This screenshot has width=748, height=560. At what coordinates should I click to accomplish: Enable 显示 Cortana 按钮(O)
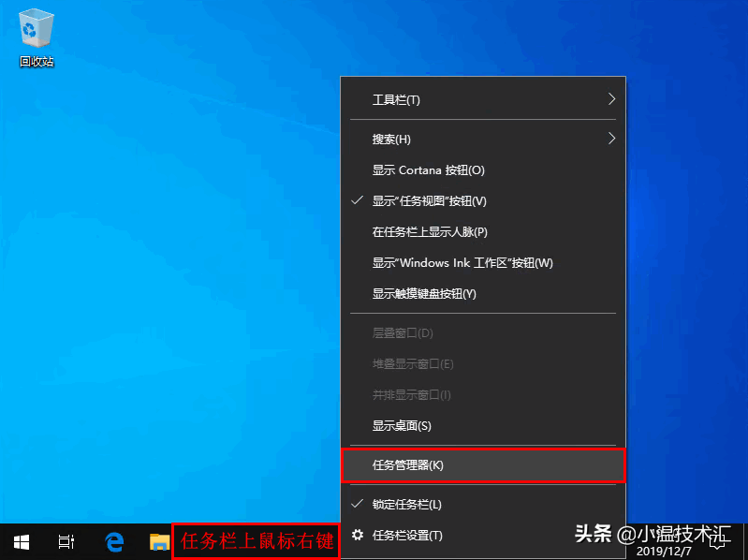(483, 169)
